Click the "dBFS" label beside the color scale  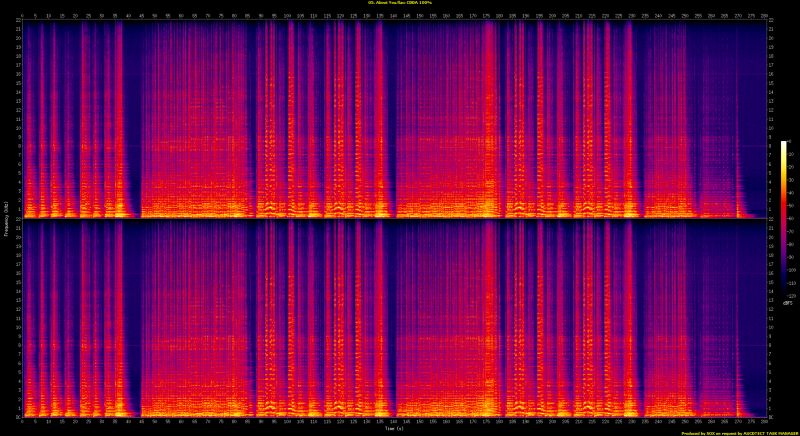click(x=787, y=303)
